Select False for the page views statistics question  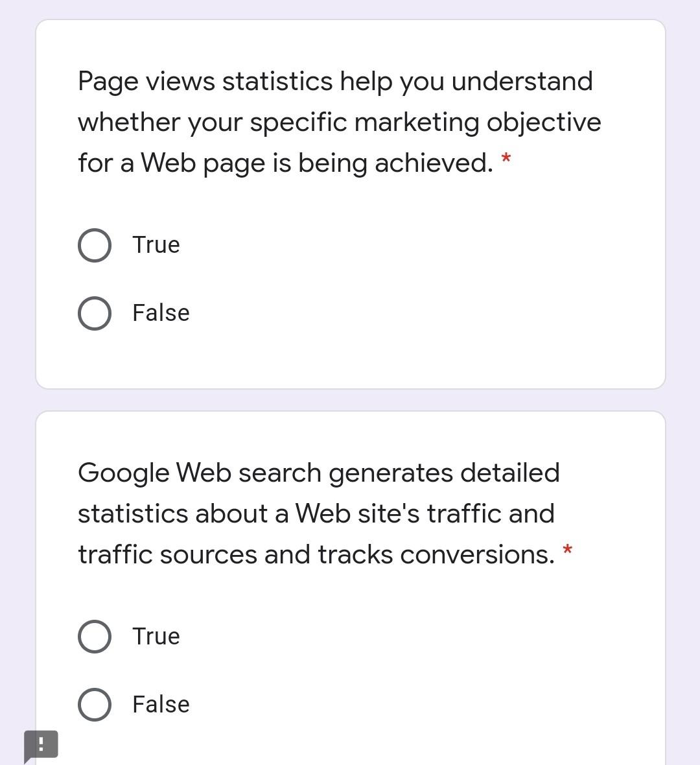tap(95, 313)
